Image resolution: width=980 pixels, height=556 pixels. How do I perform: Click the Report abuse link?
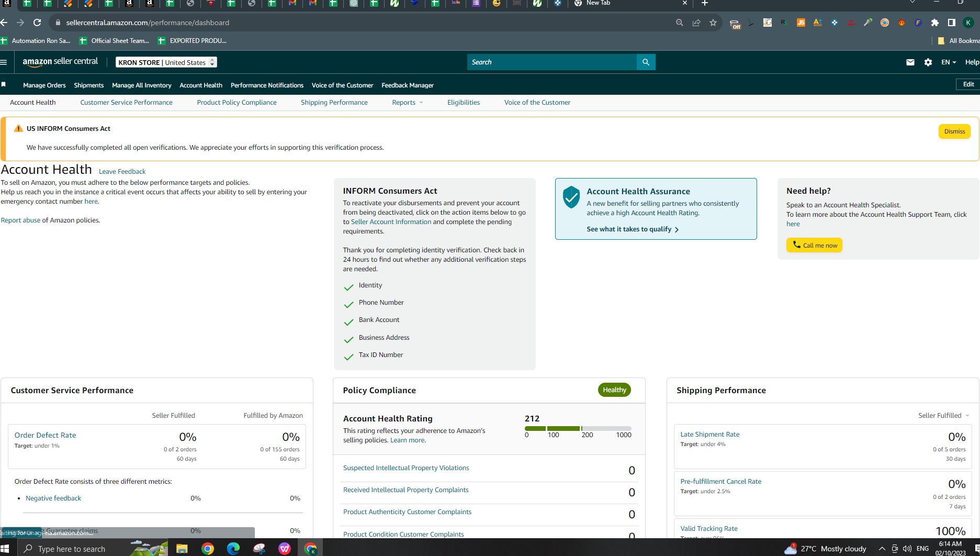pyautogui.click(x=20, y=220)
